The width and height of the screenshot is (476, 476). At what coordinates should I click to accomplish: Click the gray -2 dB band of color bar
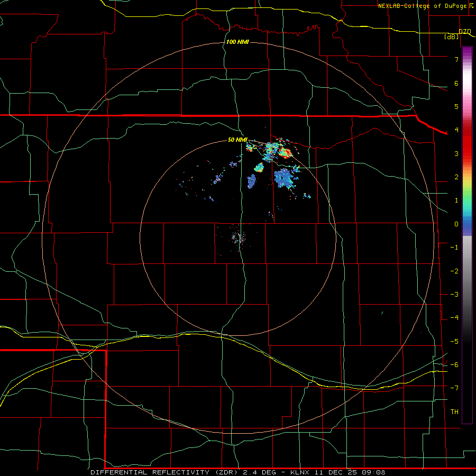click(467, 271)
